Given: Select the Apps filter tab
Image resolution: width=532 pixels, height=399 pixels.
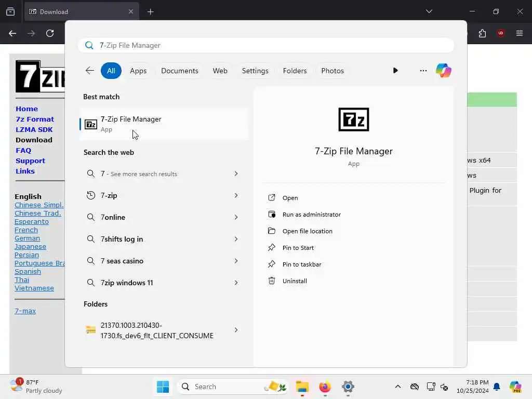Looking at the screenshot, I should coord(138,71).
